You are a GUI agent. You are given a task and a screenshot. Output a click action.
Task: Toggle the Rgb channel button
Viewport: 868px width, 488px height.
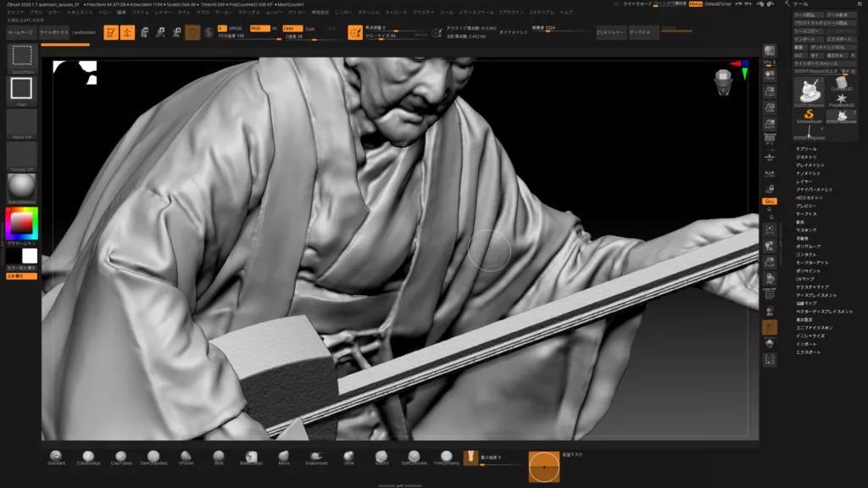259,28
